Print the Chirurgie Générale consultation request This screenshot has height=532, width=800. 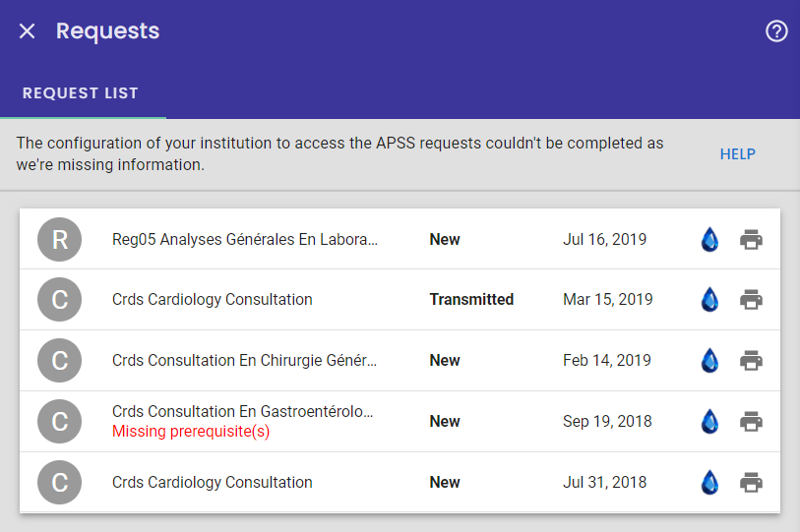tap(751, 360)
